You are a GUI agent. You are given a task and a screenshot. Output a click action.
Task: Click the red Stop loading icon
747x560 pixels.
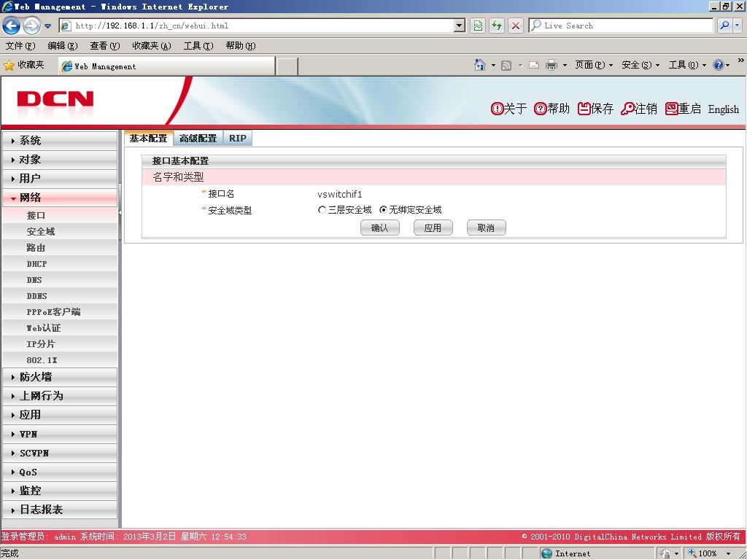pos(516,26)
